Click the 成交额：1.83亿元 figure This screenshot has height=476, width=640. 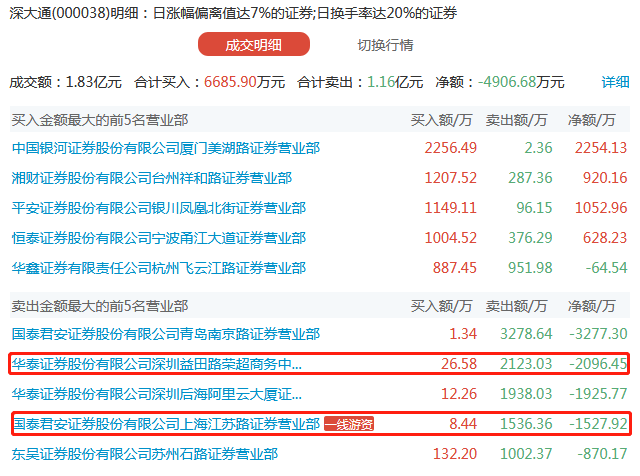coord(65,82)
